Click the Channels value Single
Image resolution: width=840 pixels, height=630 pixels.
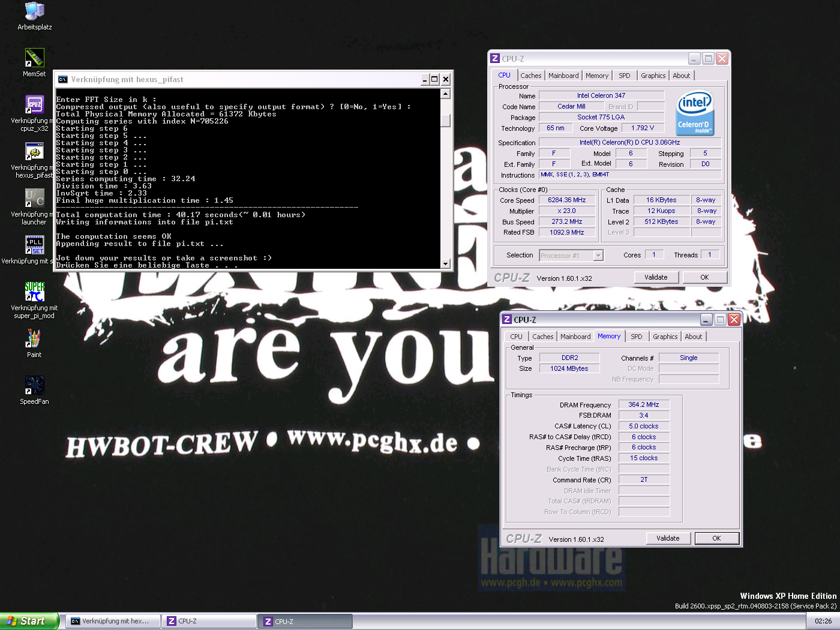[689, 358]
